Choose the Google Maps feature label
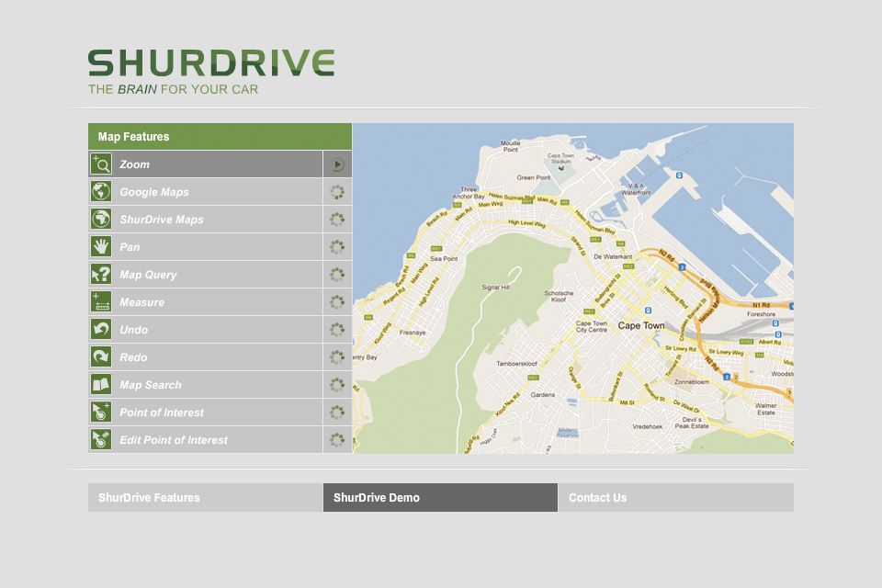882x588 pixels. pyautogui.click(x=154, y=192)
